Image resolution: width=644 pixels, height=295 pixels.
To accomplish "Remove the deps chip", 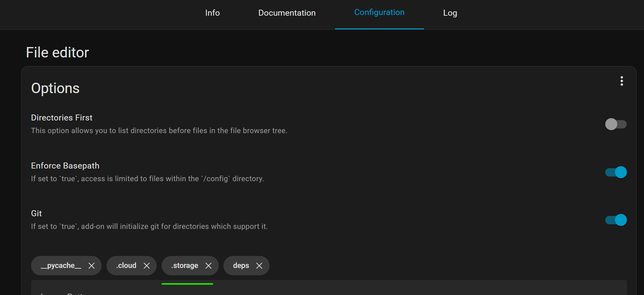I will click(259, 266).
